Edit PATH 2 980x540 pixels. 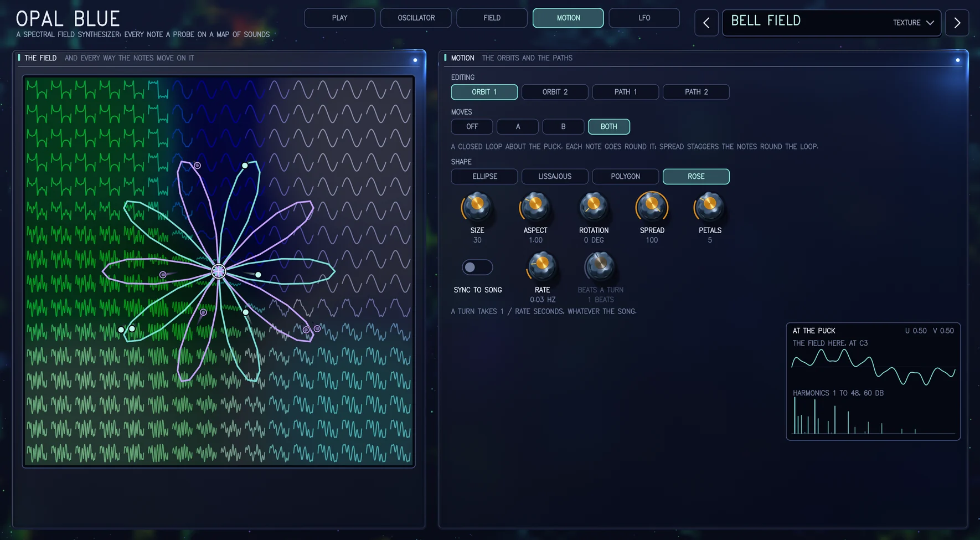pos(696,92)
